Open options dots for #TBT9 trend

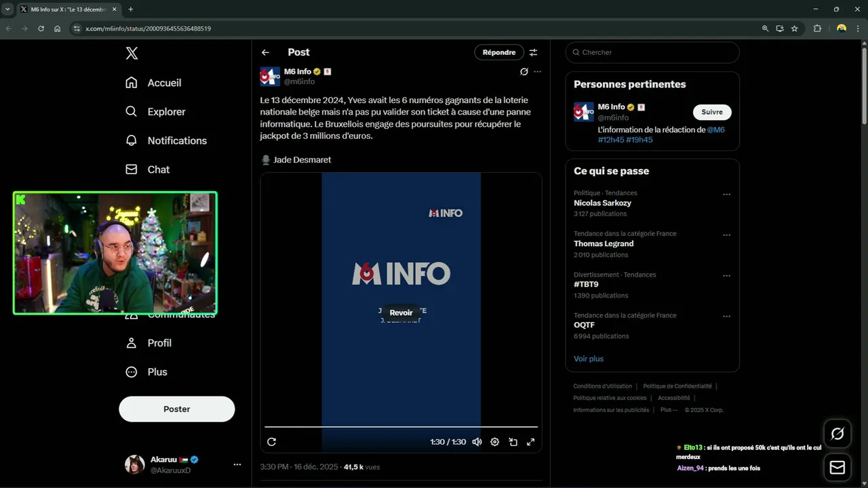pyautogui.click(x=726, y=276)
